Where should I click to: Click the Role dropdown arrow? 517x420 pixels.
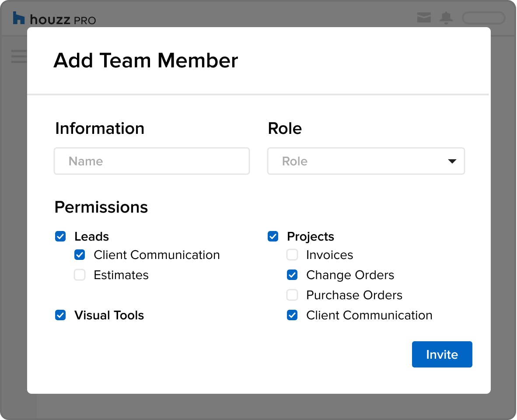[x=452, y=161]
